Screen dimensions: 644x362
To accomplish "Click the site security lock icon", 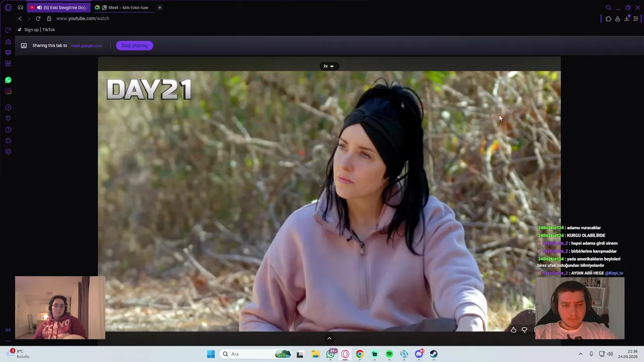I will (x=49, y=19).
